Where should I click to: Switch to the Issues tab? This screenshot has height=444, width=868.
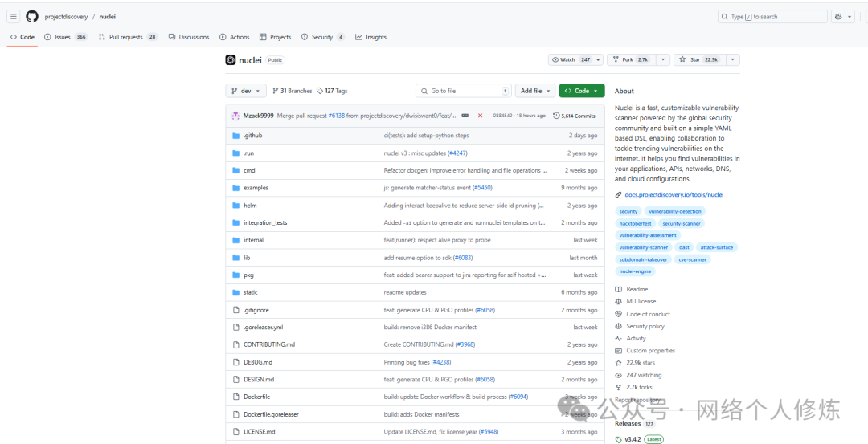66,37
